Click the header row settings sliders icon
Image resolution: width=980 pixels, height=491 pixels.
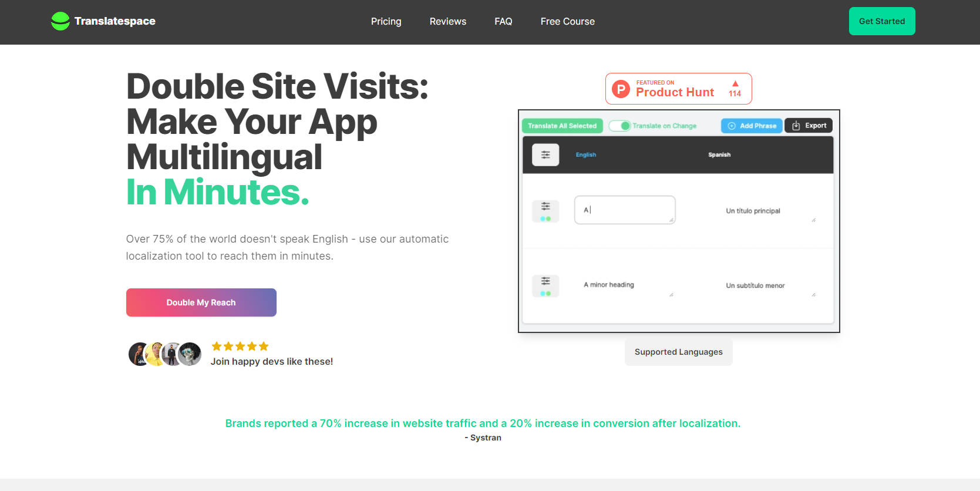(x=545, y=155)
